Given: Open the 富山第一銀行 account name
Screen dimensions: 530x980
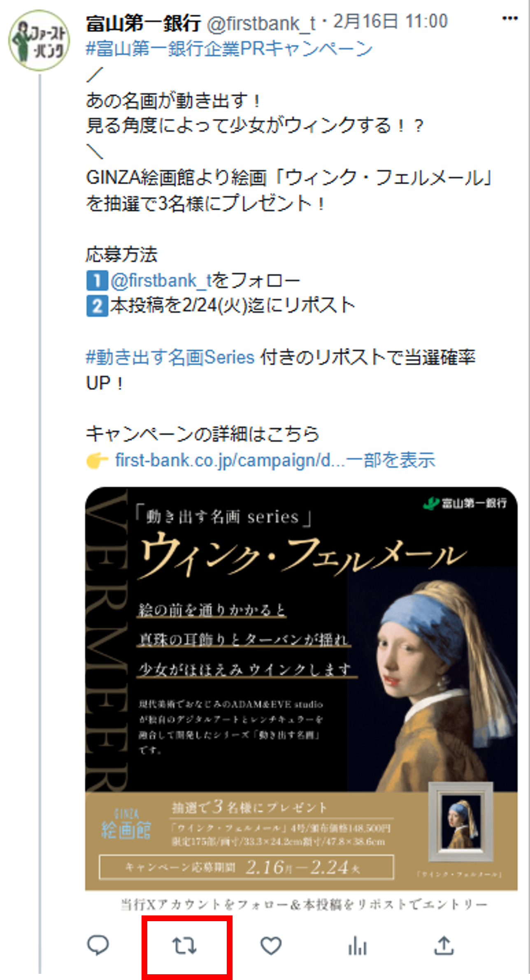Looking at the screenshot, I should tap(143, 23).
